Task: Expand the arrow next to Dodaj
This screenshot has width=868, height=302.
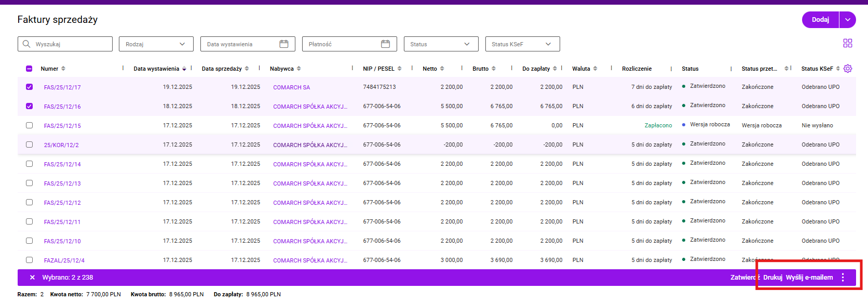Action: 847,20
